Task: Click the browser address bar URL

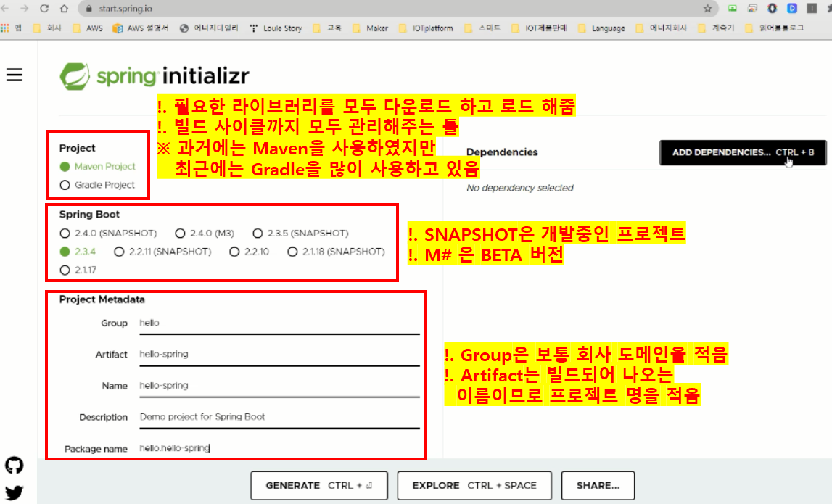Action: [x=125, y=9]
